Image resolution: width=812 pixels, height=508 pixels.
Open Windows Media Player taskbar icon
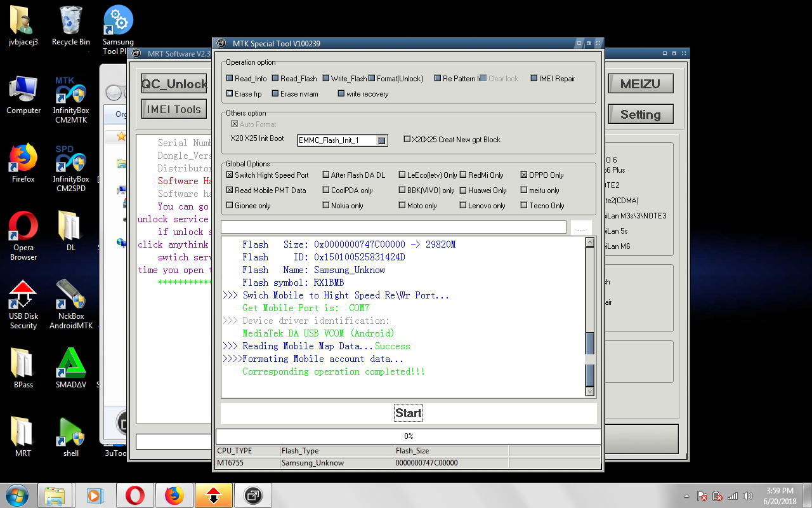pyautogui.click(x=95, y=495)
